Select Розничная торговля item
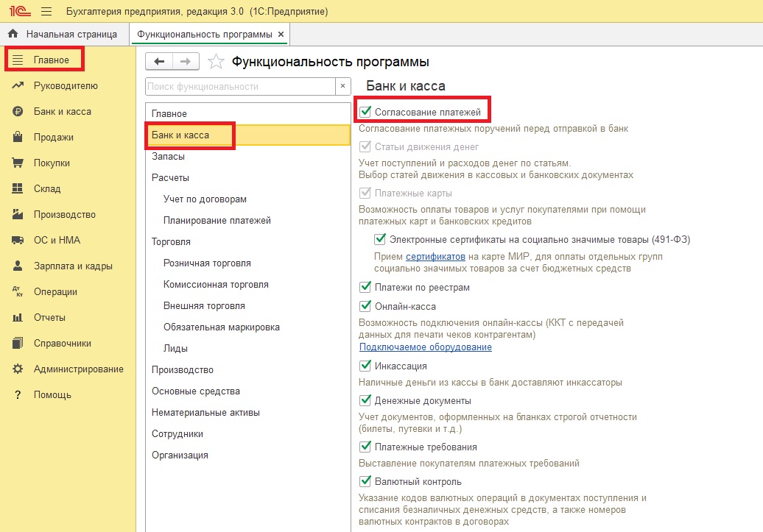This screenshot has width=763, height=532. [x=247, y=263]
